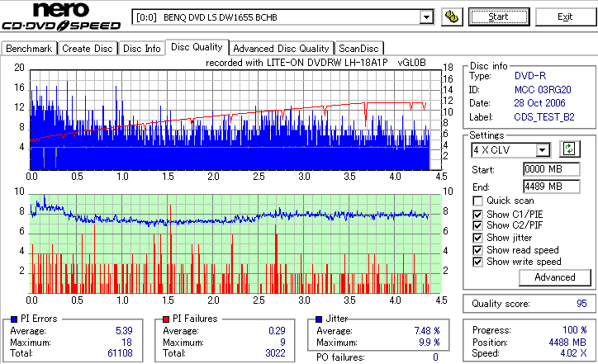Click the Exit button
598x364 pixels.
565,17
